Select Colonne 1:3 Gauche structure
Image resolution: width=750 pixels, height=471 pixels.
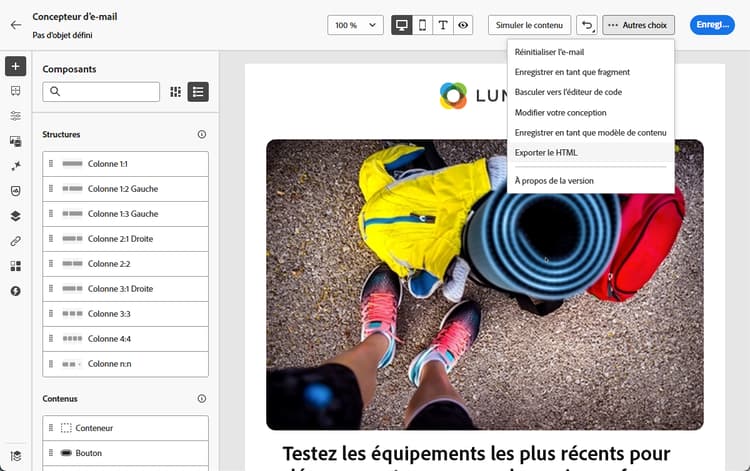pos(125,214)
